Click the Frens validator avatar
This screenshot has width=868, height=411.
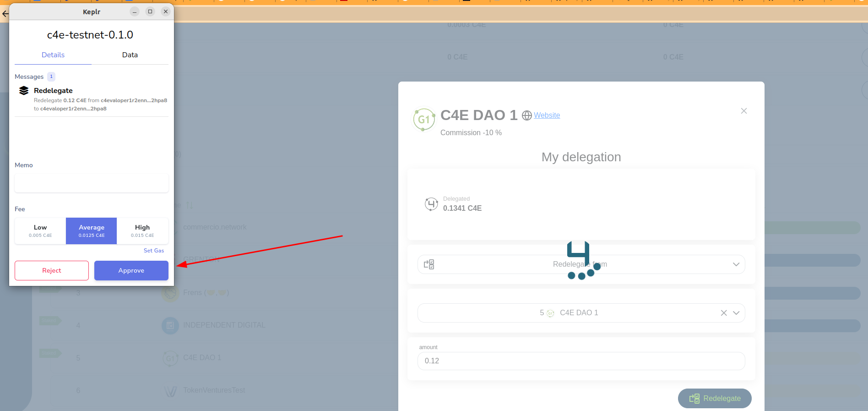pyautogui.click(x=170, y=293)
